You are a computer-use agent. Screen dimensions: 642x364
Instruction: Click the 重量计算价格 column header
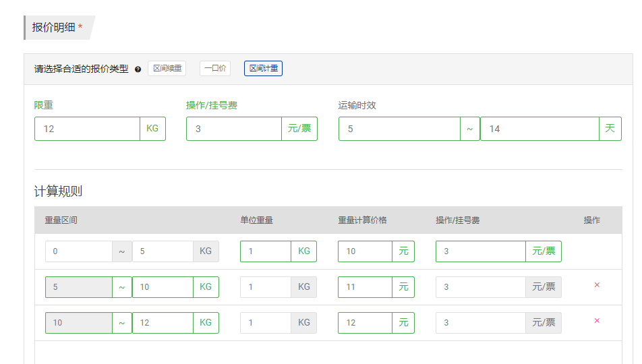(362, 220)
